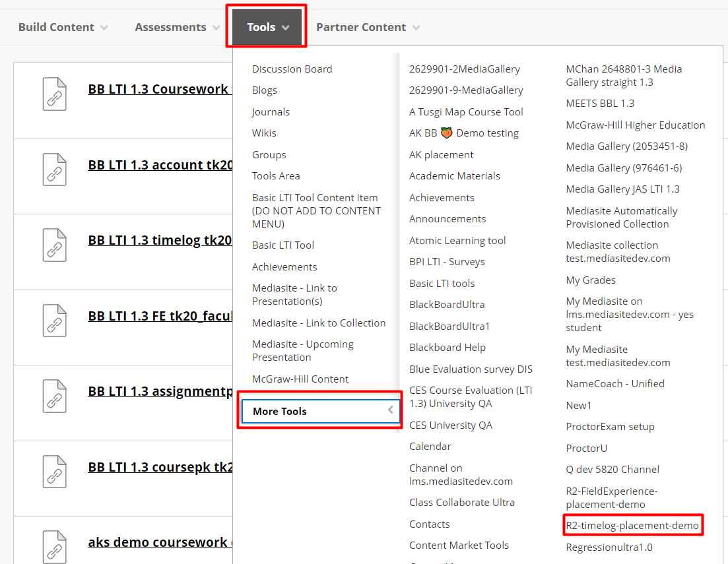The image size is (728, 564).
Task: Click the link icon beside BB LTI 1.3 timelog
Action: tap(54, 245)
